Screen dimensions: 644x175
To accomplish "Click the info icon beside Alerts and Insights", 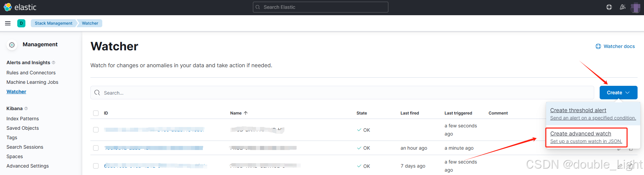I will [x=53, y=62].
